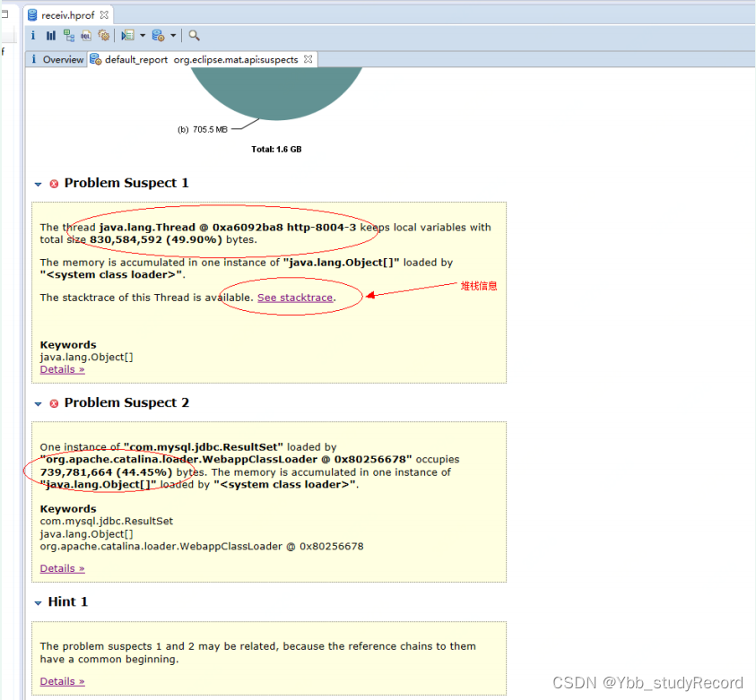This screenshot has width=756, height=700.
Task: Open the Thread Overview gear icon
Action: (x=104, y=35)
